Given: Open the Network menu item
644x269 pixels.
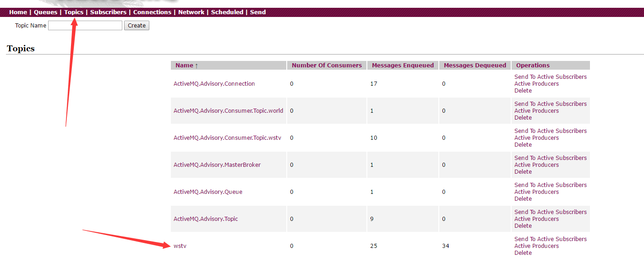Looking at the screenshot, I should (x=191, y=12).
